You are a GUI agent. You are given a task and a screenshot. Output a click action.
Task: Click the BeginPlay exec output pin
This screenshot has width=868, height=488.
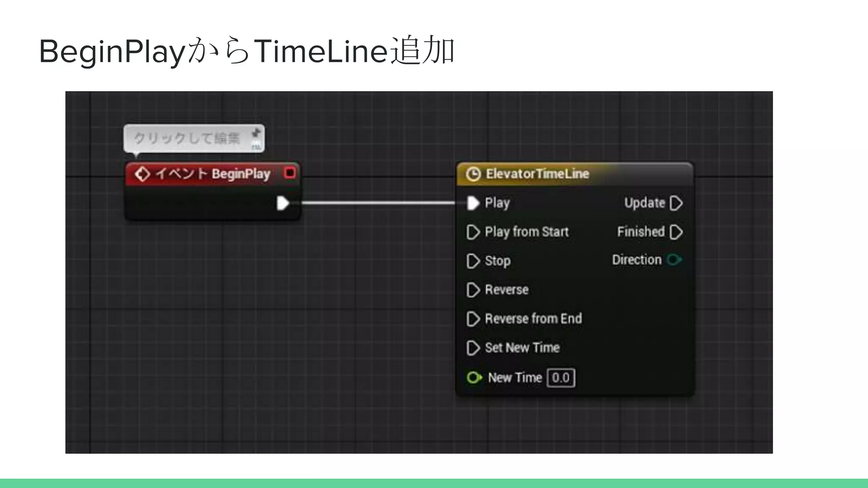pyautogui.click(x=283, y=203)
